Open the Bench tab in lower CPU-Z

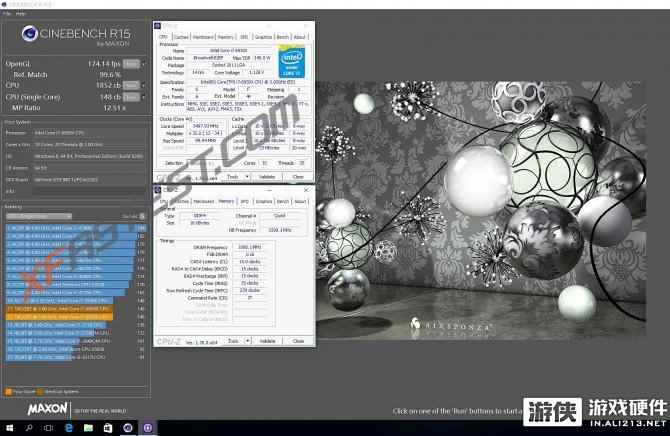click(283, 201)
